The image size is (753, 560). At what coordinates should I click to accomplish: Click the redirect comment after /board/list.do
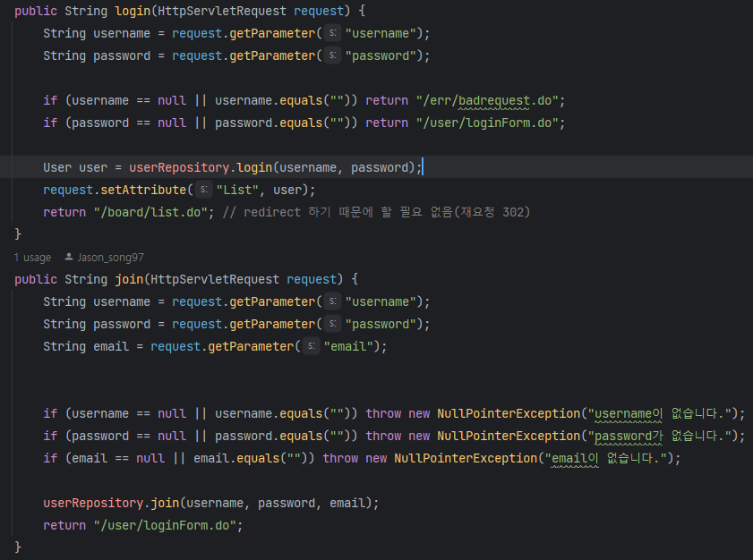click(x=376, y=212)
